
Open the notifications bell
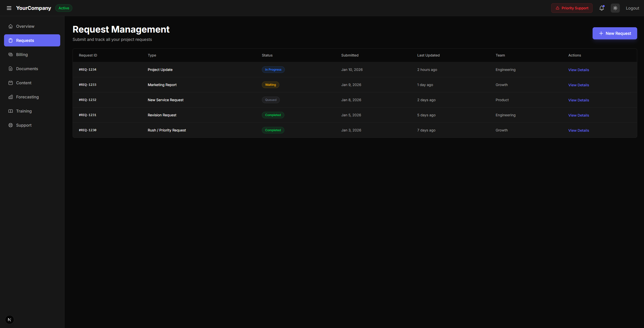601,8
